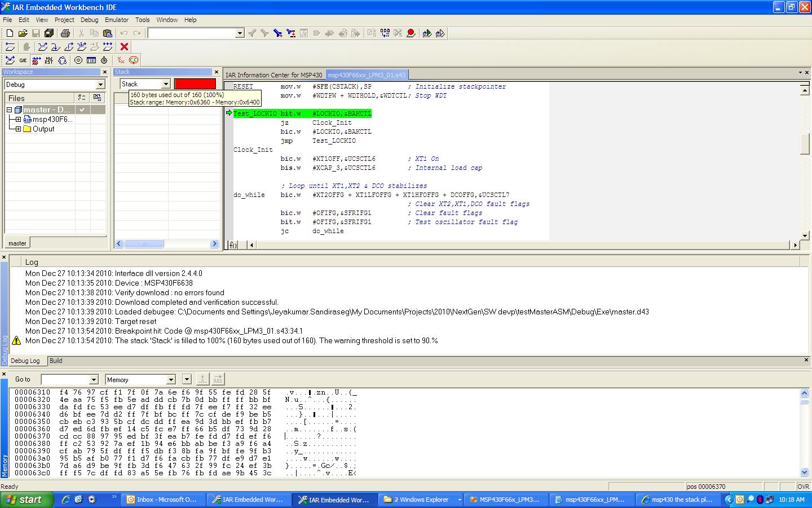The image size is (812, 508).
Task: Open msp430 the stack taskbar browser button
Action: click(x=677, y=500)
